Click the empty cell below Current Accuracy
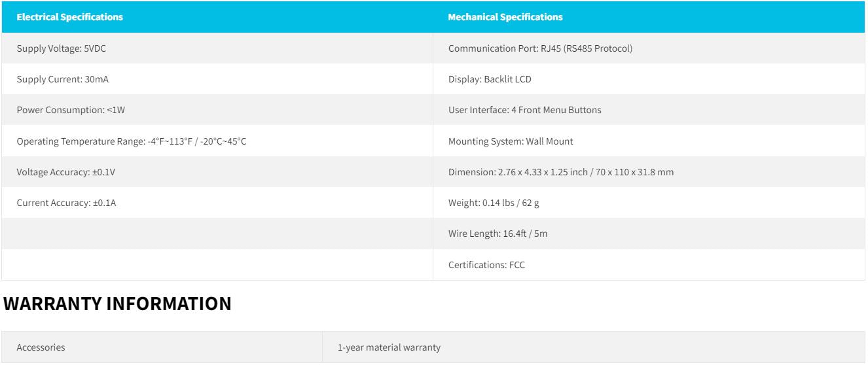The height and width of the screenshot is (365, 868). pyautogui.click(x=217, y=234)
